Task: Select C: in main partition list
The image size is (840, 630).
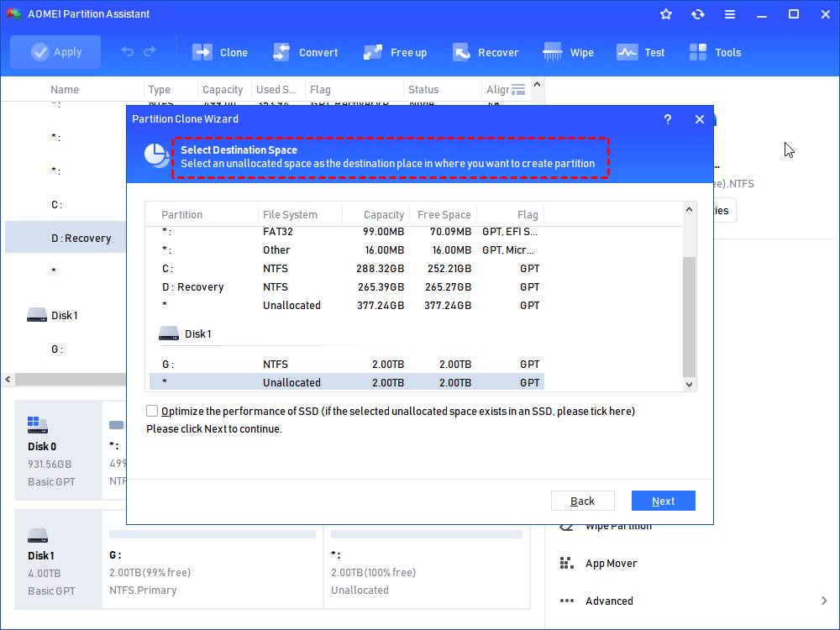Action: point(57,205)
